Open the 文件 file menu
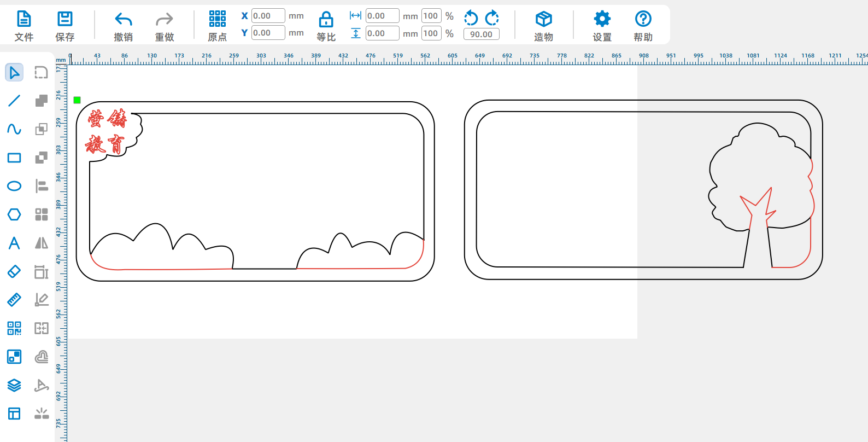The height and width of the screenshot is (442, 868). pos(24,26)
